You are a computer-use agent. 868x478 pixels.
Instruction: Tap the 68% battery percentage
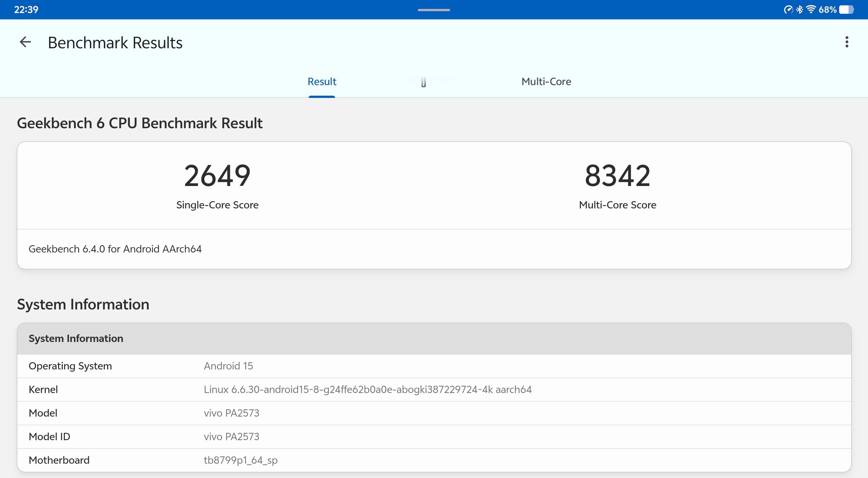tap(828, 10)
